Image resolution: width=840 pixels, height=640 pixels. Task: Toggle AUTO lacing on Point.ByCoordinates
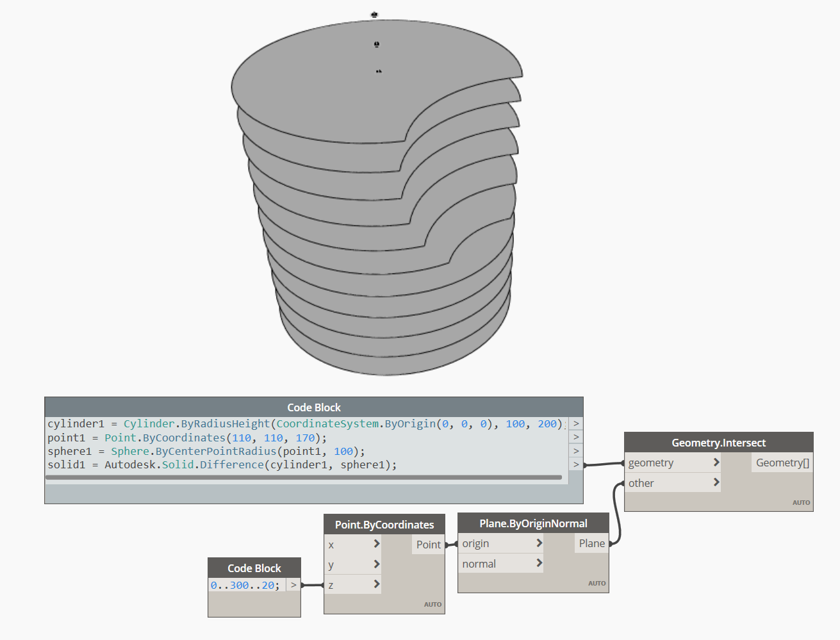tap(433, 603)
